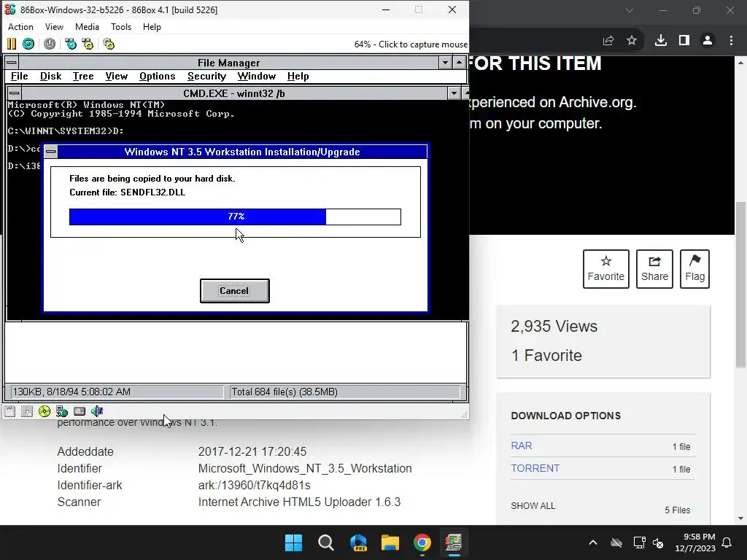Show hidden system tray icons

click(593, 542)
